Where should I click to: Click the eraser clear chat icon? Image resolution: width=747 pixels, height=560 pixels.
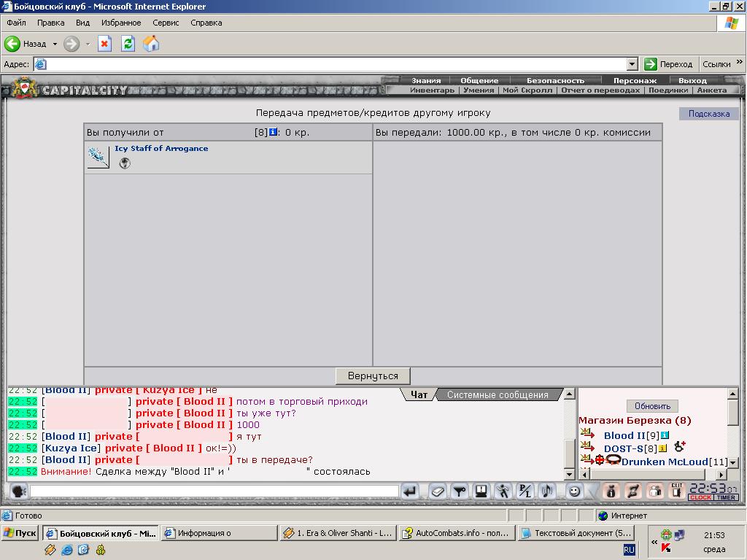pyautogui.click(x=437, y=491)
